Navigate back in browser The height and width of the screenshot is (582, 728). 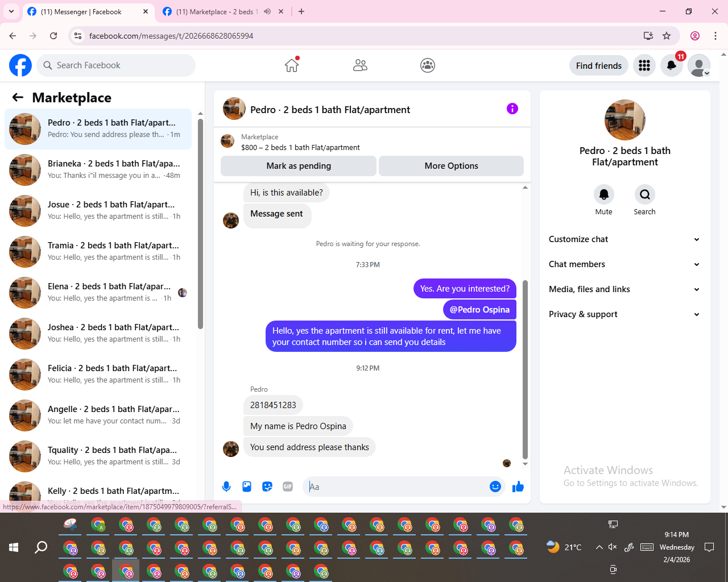13,36
